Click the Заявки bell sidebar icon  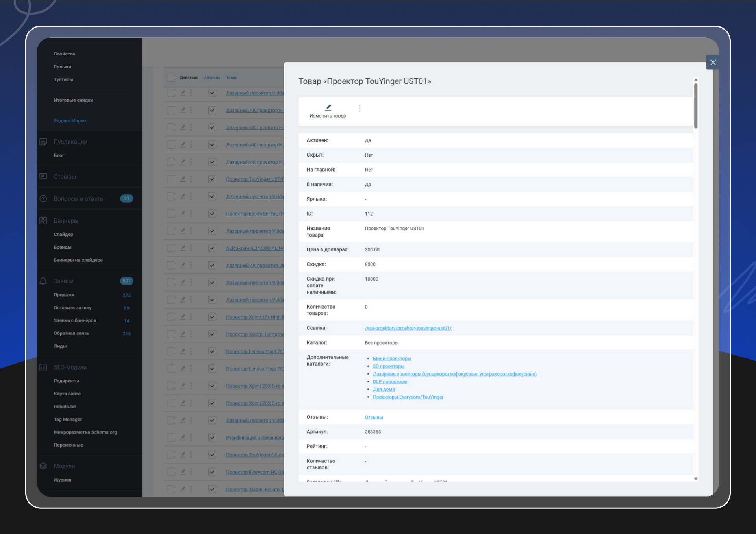[43, 281]
